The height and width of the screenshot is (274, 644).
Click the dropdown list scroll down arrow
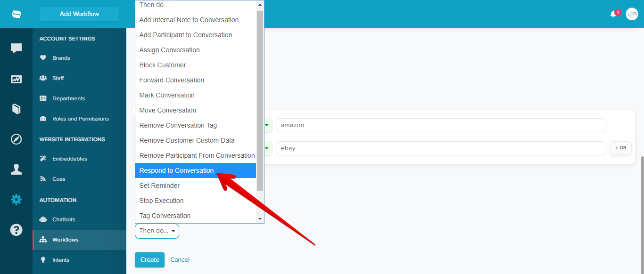pos(260,219)
